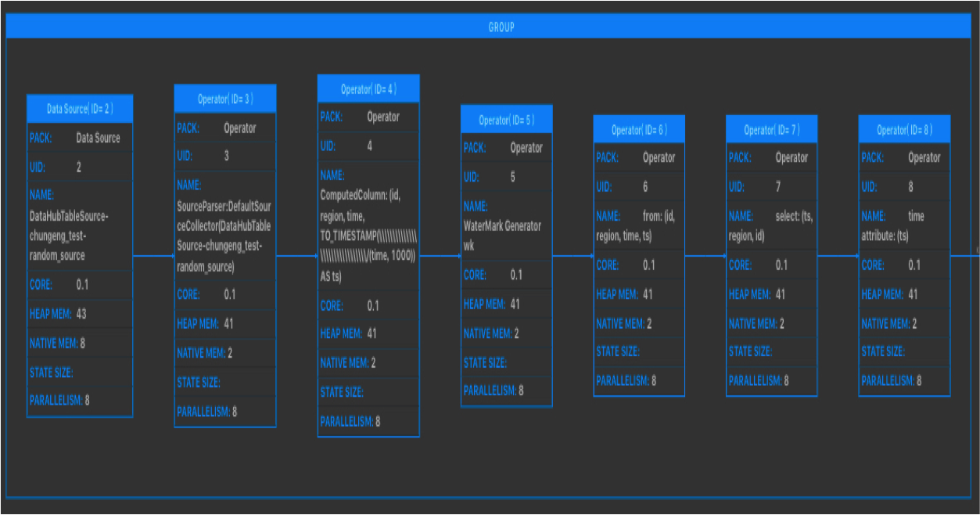This screenshot has height=515, width=980.
Task: Select the Operator (ID= 7) header
Action: point(771,130)
